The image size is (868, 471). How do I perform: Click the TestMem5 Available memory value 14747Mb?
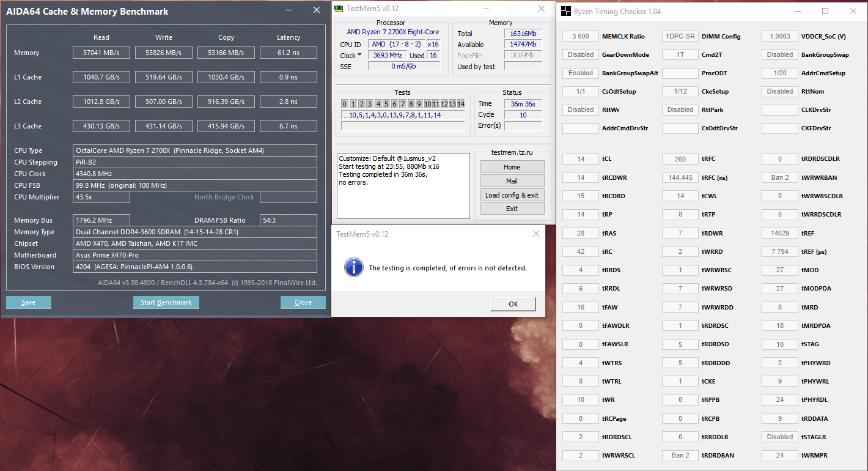coord(523,45)
